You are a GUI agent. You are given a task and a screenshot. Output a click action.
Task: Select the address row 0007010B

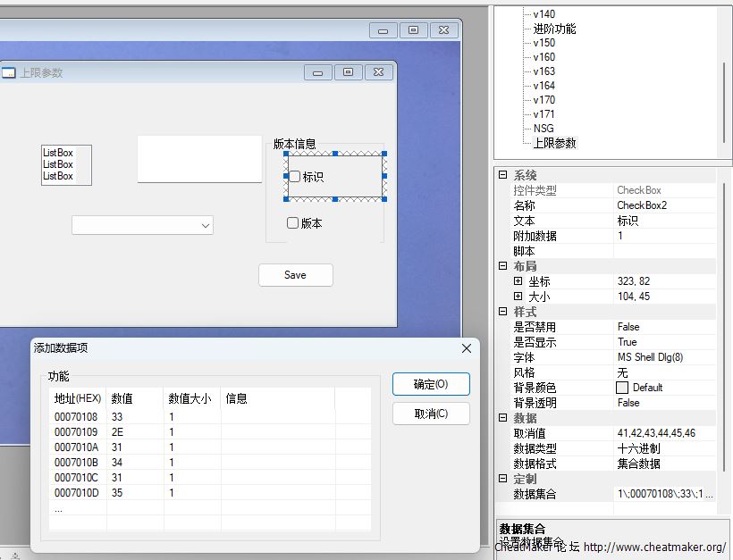coord(77,462)
